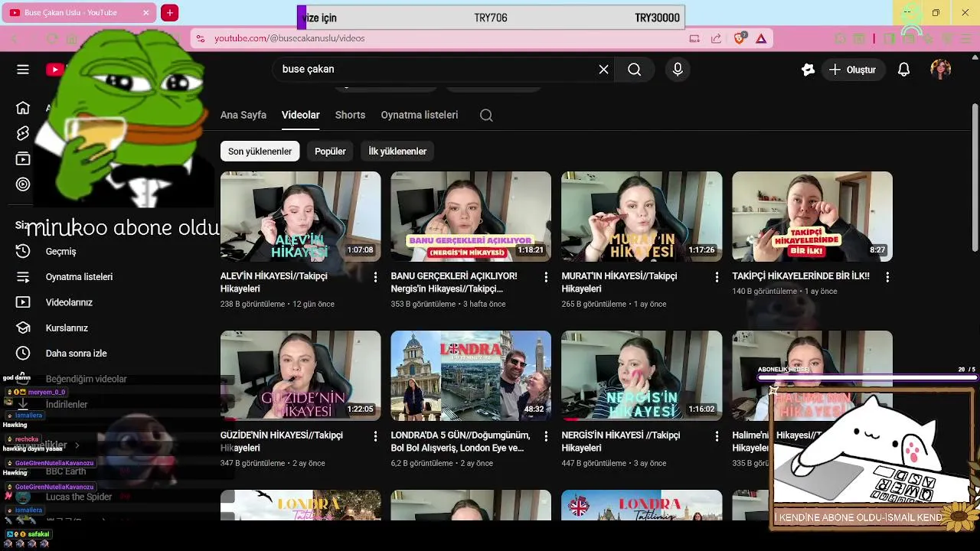Open options menu for GÜZİDE'NİN HİKAYESİ video
Viewport: 980px width, 551px height.
pos(375,436)
